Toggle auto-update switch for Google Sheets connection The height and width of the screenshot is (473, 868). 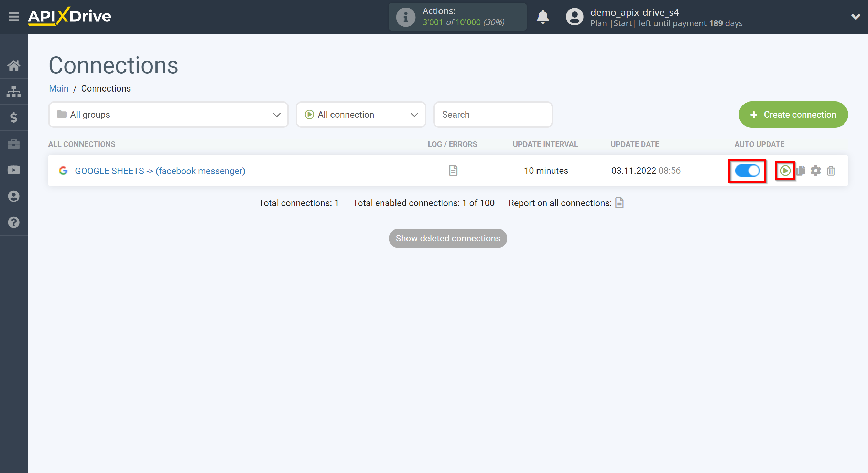click(748, 171)
